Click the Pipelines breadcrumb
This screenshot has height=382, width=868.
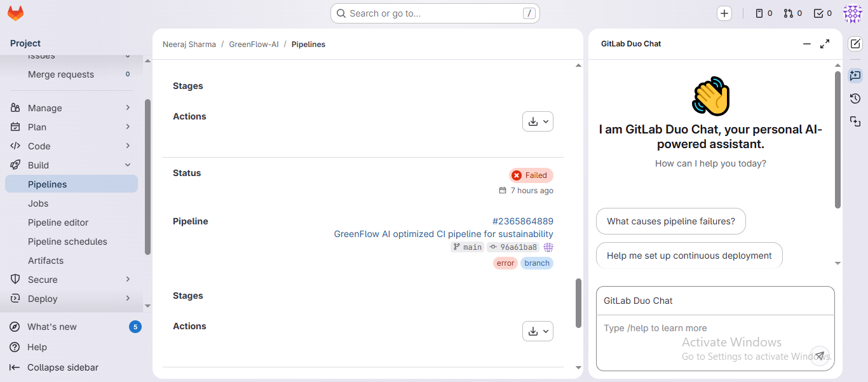point(308,44)
